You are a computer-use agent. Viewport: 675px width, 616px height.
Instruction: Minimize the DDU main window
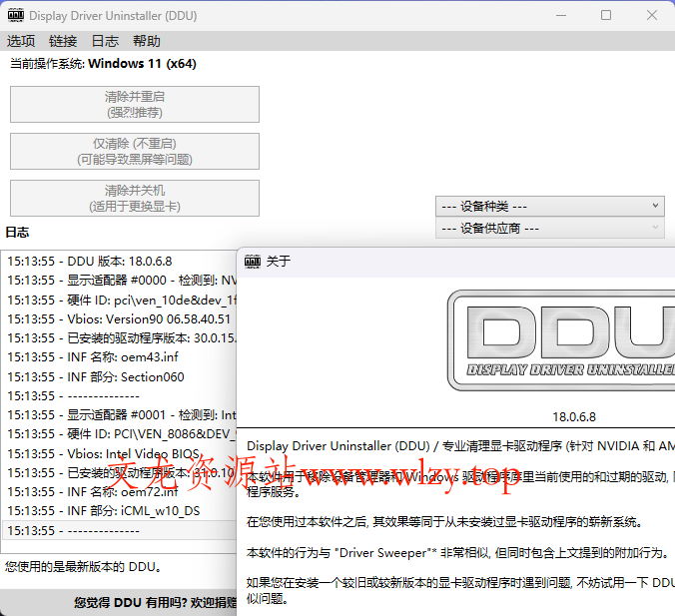coord(561,16)
